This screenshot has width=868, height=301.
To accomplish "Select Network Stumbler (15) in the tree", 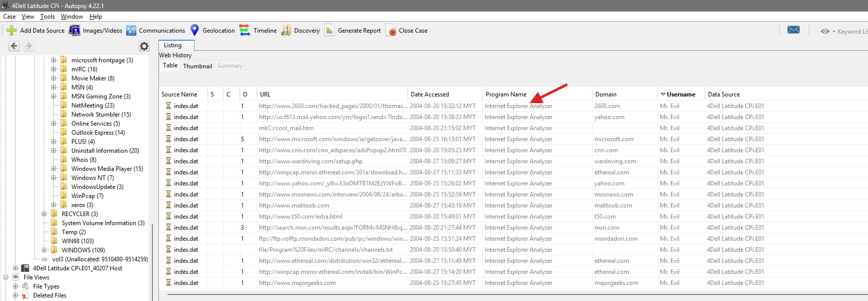I will pos(101,115).
